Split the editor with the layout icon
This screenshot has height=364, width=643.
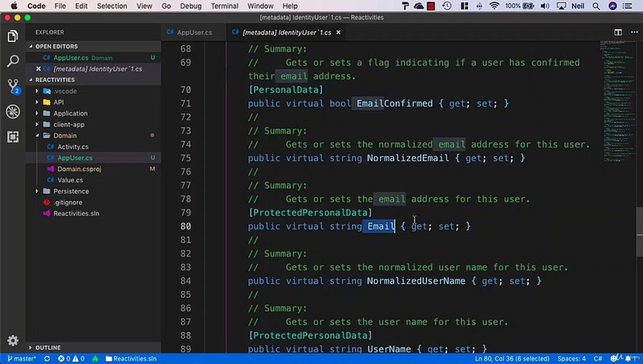pos(618,32)
